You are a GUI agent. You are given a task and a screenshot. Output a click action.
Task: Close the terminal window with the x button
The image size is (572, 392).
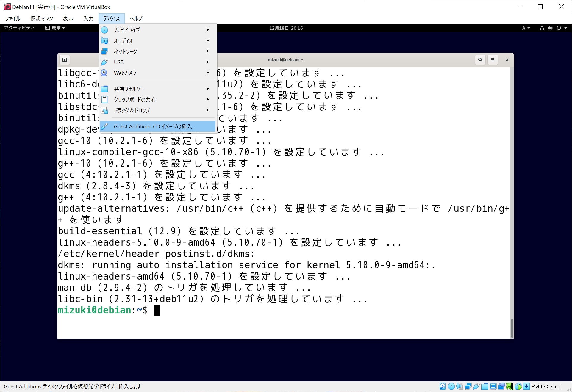pyautogui.click(x=507, y=60)
